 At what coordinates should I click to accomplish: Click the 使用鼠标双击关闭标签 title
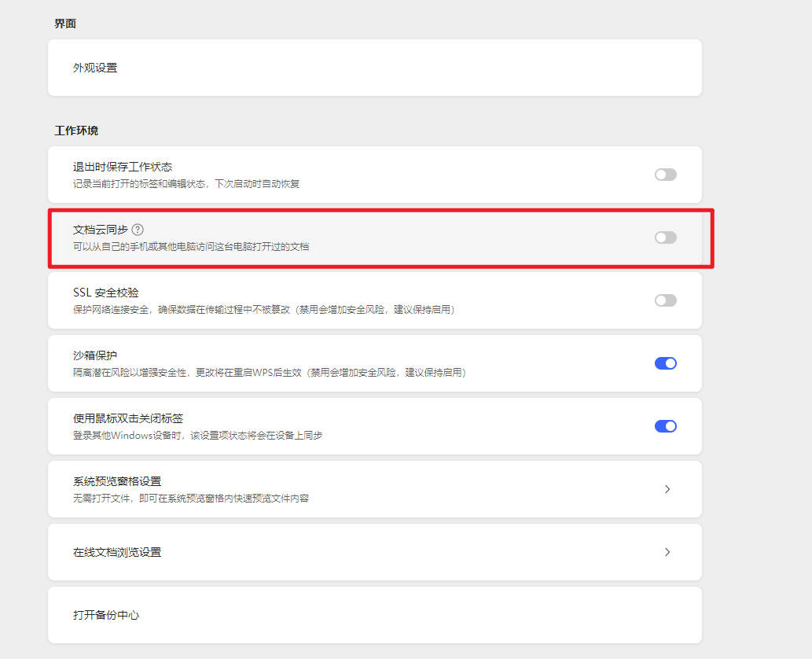click(128, 418)
